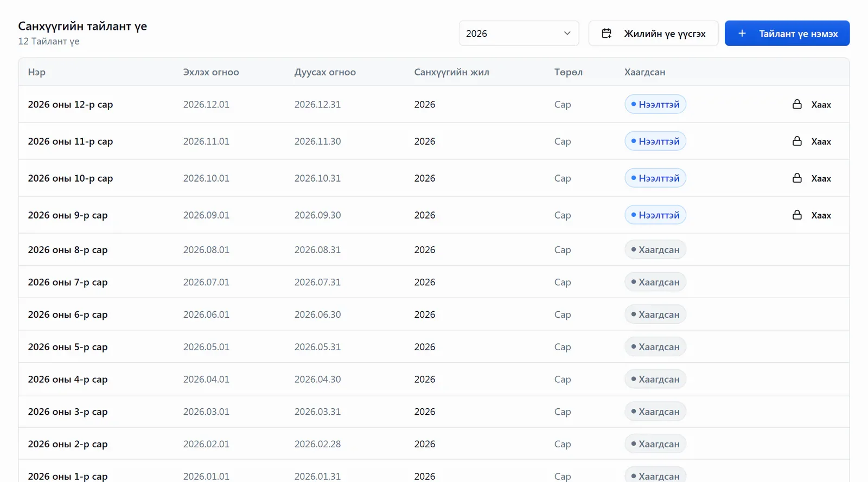868x482 pixels.
Task: Click the plus icon in Тайлант үе нэмэх
Action: tap(742, 34)
